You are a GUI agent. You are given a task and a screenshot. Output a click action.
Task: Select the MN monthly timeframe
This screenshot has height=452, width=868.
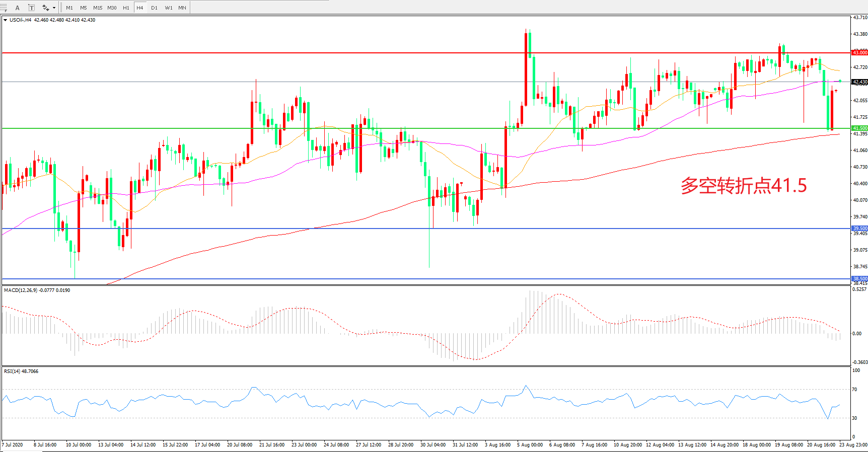click(x=182, y=8)
